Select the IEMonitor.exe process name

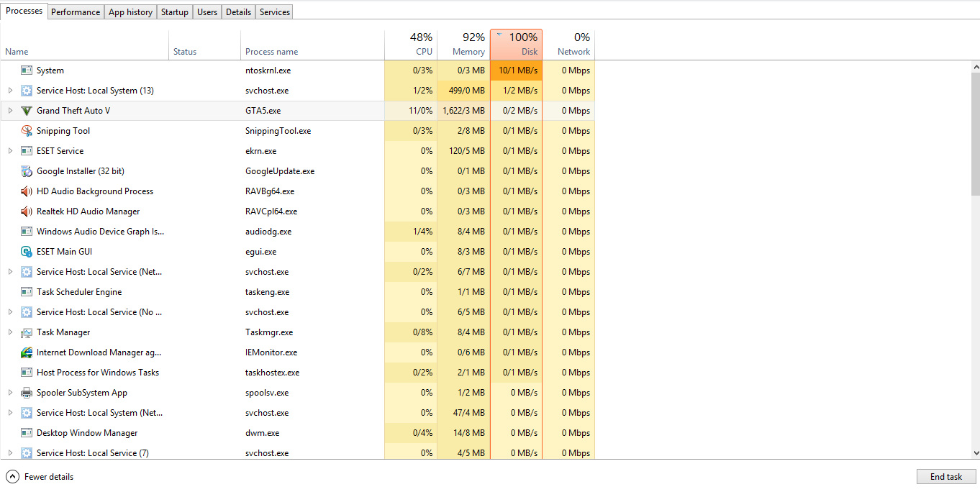(x=271, y=352)
